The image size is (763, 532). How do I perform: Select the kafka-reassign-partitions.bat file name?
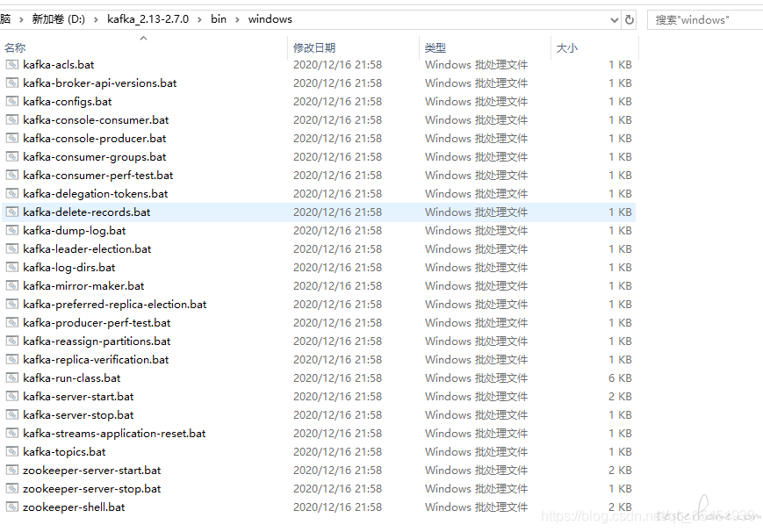click(x=97, y=341)
